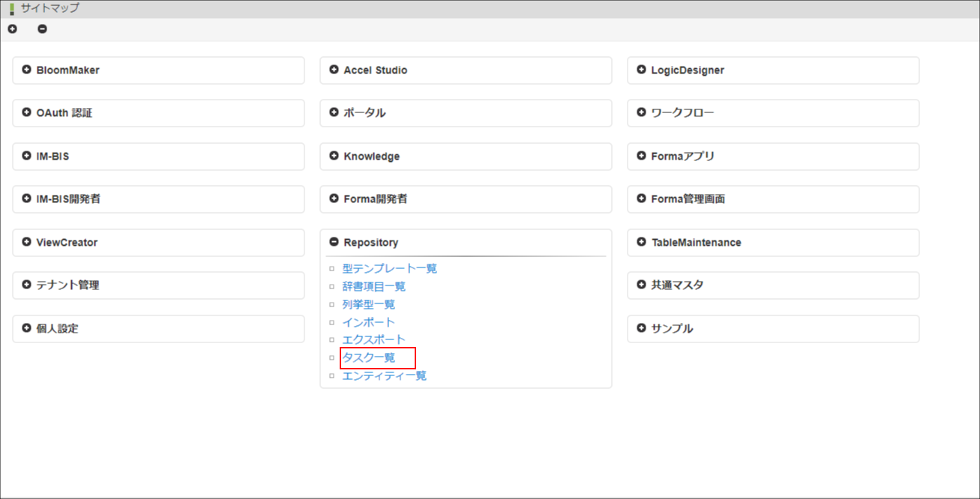The height and width of the screenshot is (499, 980).
Task: Expand サンプル using its plus icon
Action: tap(642, 328)
